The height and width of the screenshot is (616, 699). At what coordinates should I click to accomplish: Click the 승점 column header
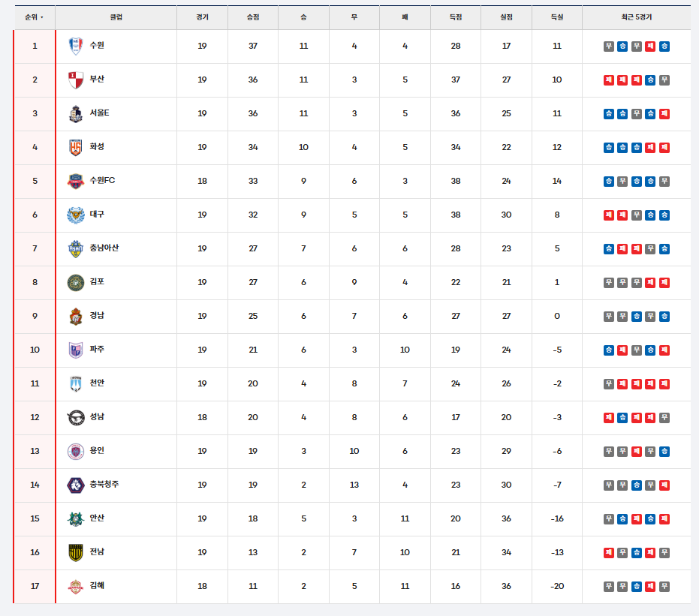253,17
